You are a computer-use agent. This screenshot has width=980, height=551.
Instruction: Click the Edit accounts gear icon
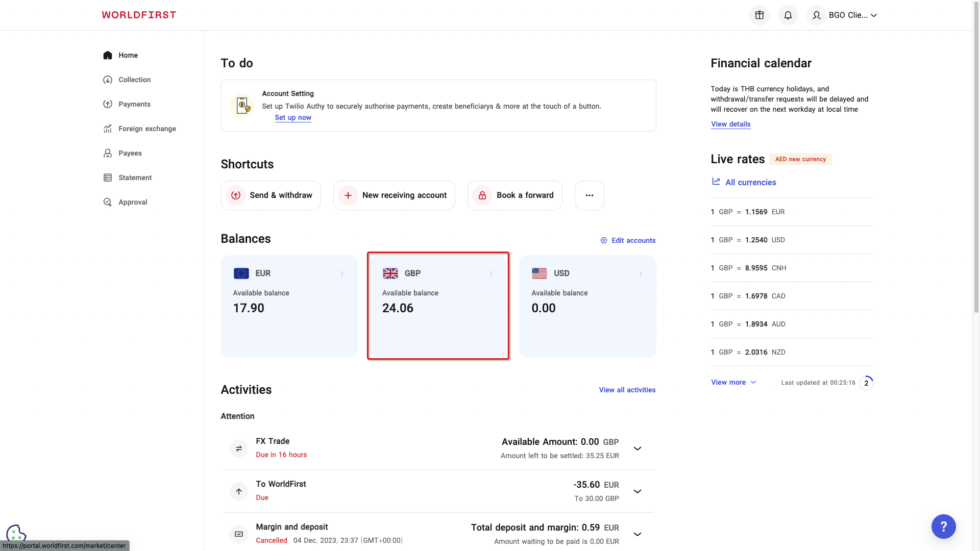604,240
